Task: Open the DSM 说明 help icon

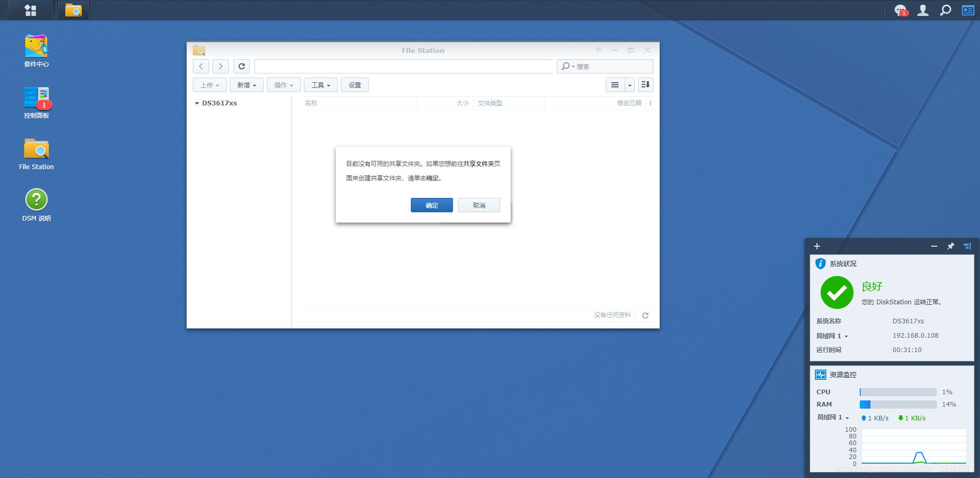Action: 37,205
